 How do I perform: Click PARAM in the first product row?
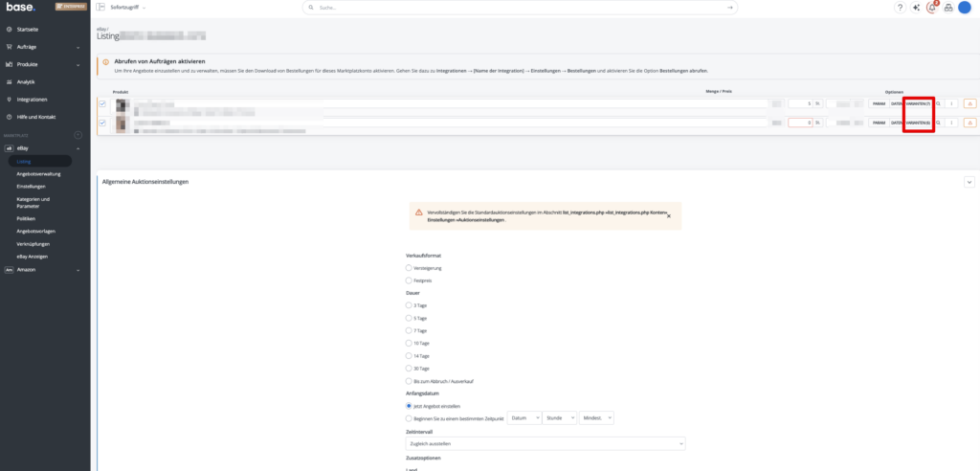(879, 103)
